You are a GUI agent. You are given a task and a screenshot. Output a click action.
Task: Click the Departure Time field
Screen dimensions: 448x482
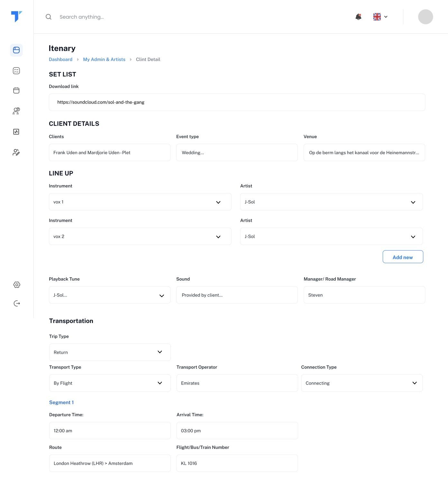(110, 431)
